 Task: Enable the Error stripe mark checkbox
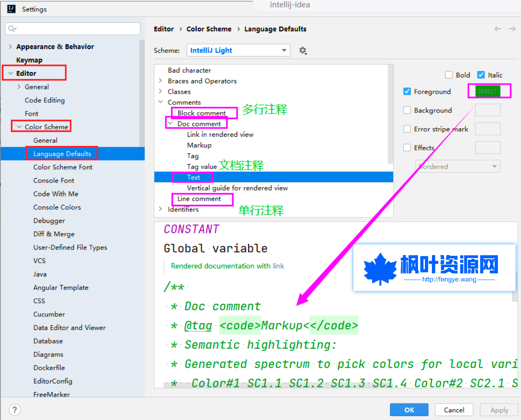click(407, 129)
